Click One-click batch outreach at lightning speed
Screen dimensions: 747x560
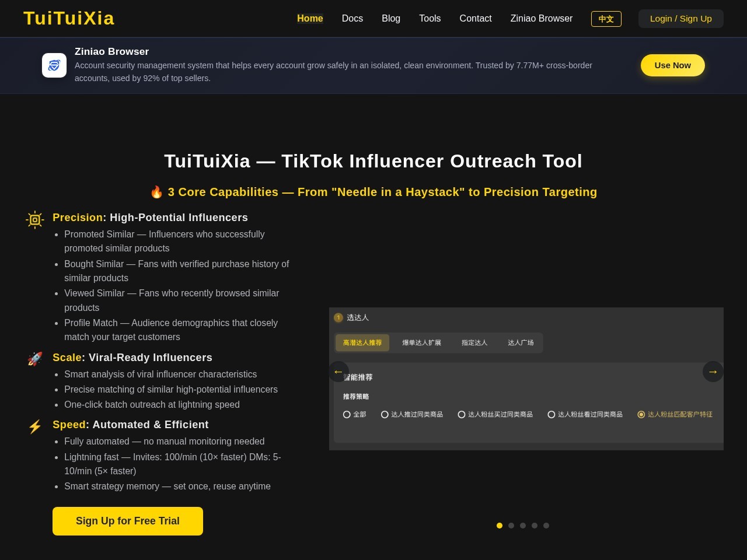pos(152,404)
